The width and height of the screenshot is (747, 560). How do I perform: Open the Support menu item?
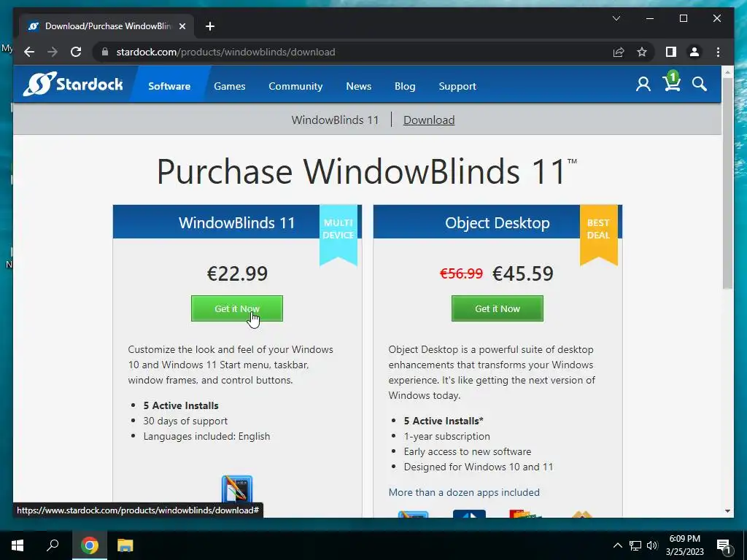(x=457, y=86)
